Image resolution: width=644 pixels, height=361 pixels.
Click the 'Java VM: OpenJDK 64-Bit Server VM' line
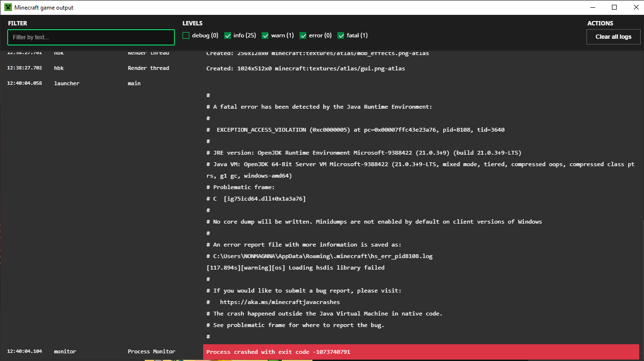tap(420, 170)
